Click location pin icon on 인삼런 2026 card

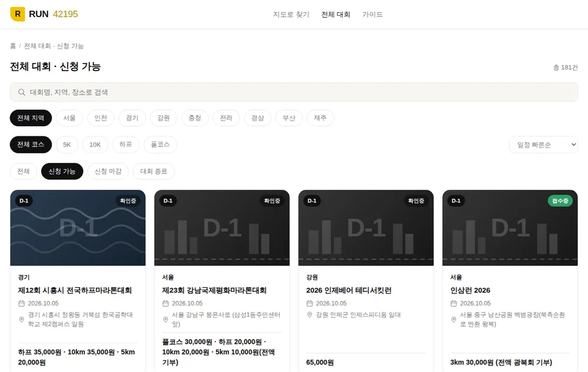click(x=453, y=320)
